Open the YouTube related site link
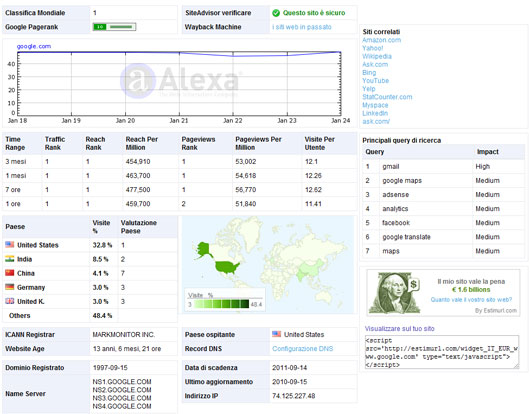The height and width of the screenshot is (414, 530). tap(376, 80)
